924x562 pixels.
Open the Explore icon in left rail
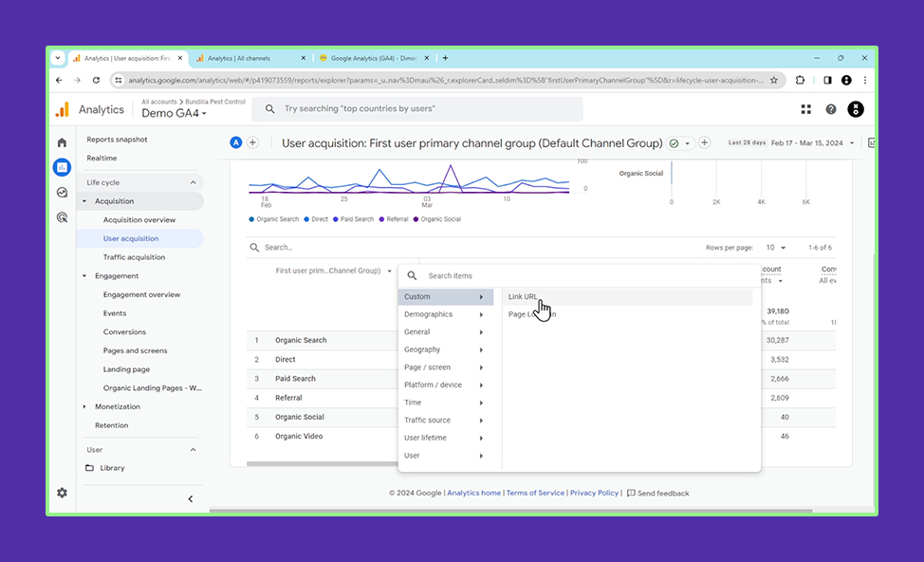point(62,193)
